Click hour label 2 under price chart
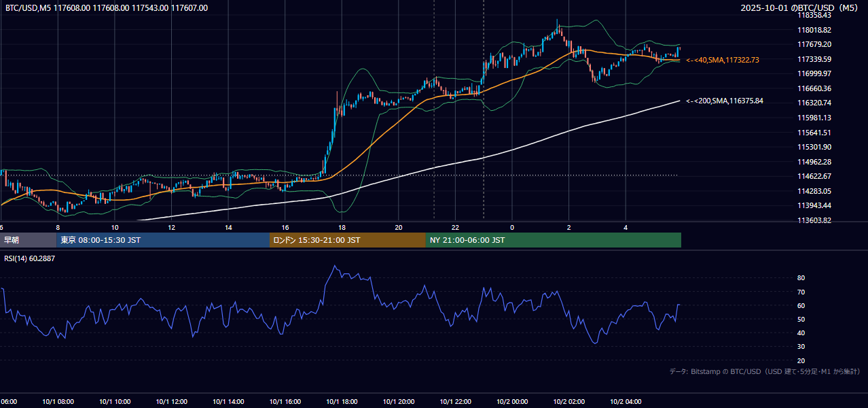 (x=569, y=227)
